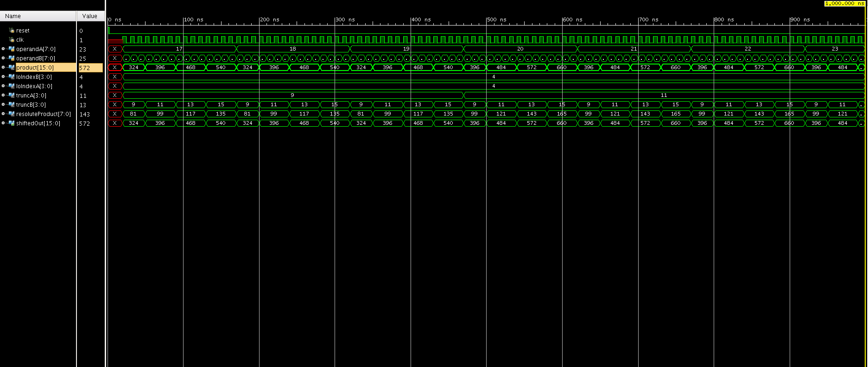The image size is (868, 367).
Task: Expand the loIndexA[3:0] bus
Action: pyautogui.click(x=3, y=86)
